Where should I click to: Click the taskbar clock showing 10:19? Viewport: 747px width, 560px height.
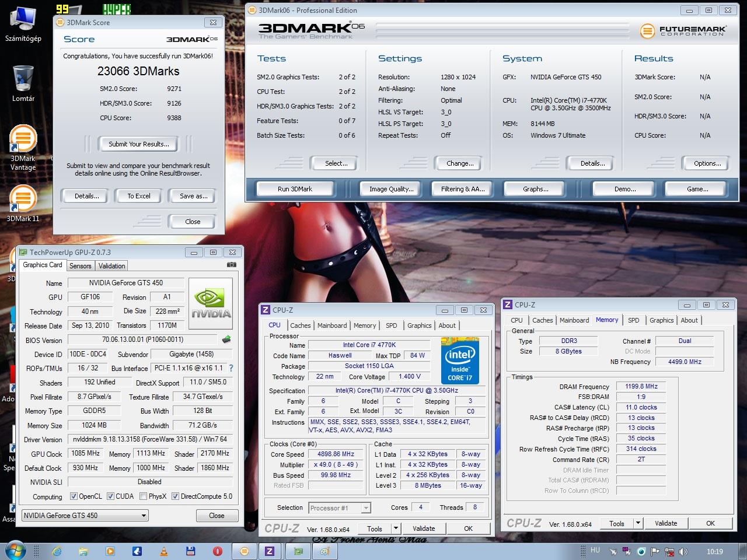pyautogui.click(x=714, y=551)
